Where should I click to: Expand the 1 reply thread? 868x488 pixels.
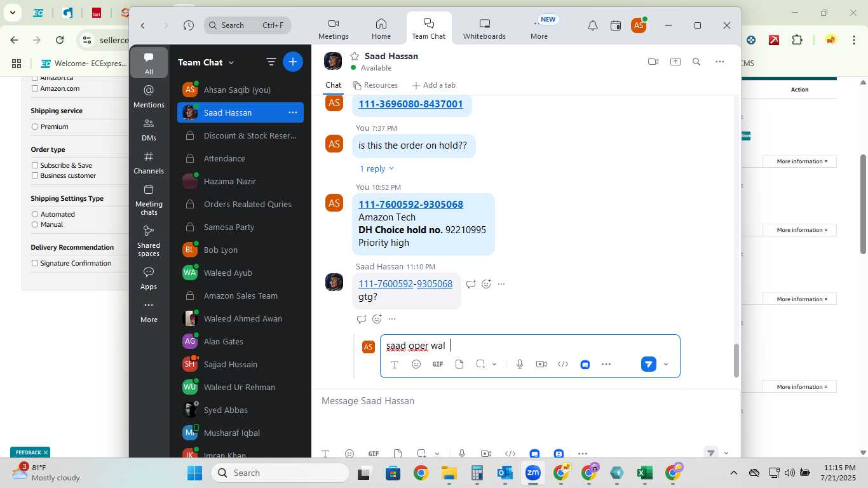pyautogui.click(x=377, y=168)
